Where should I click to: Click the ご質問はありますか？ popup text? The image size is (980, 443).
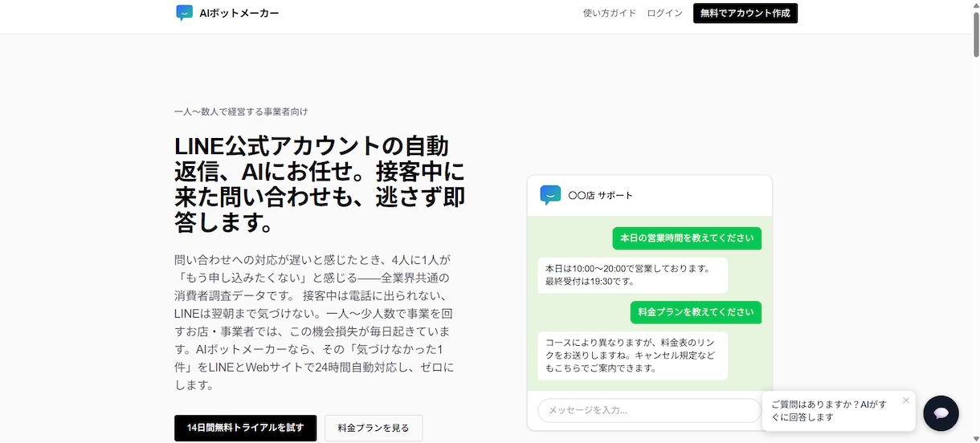(829, 411)
